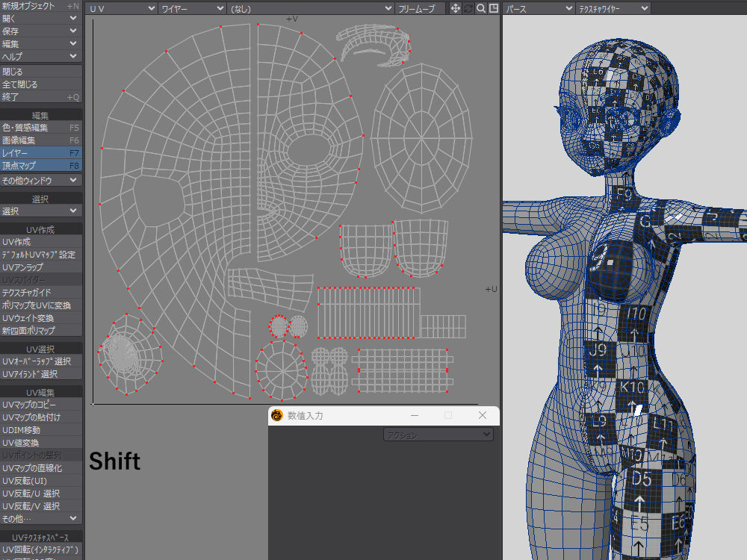This screenshot has width=747, height=560.
Task: Click the viewport zoom magnifier icon
Action: pos(481,8)
